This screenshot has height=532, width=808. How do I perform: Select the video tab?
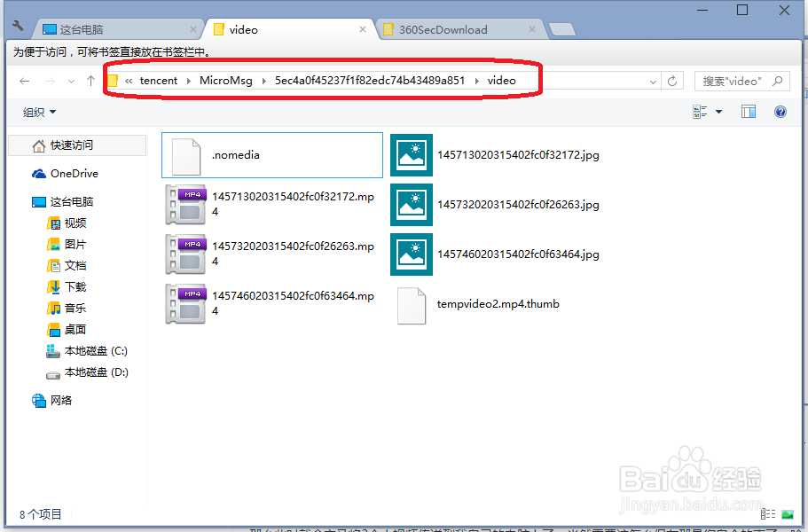pos(288,29)
